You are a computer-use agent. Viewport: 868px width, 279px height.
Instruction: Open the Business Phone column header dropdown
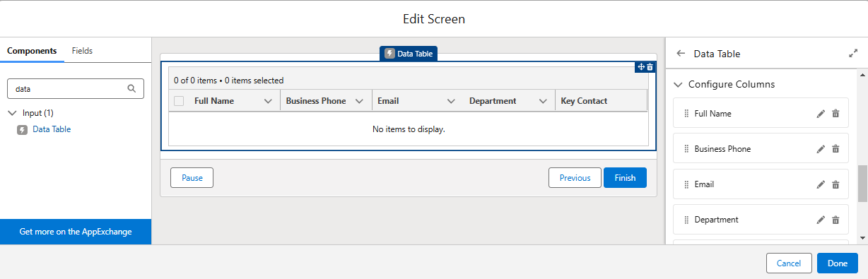coord(359,101)
